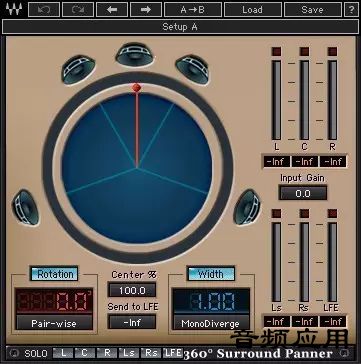Copy setup with A→B button
The height and width of the screenshot is (364, 361).
pos(193,10)
